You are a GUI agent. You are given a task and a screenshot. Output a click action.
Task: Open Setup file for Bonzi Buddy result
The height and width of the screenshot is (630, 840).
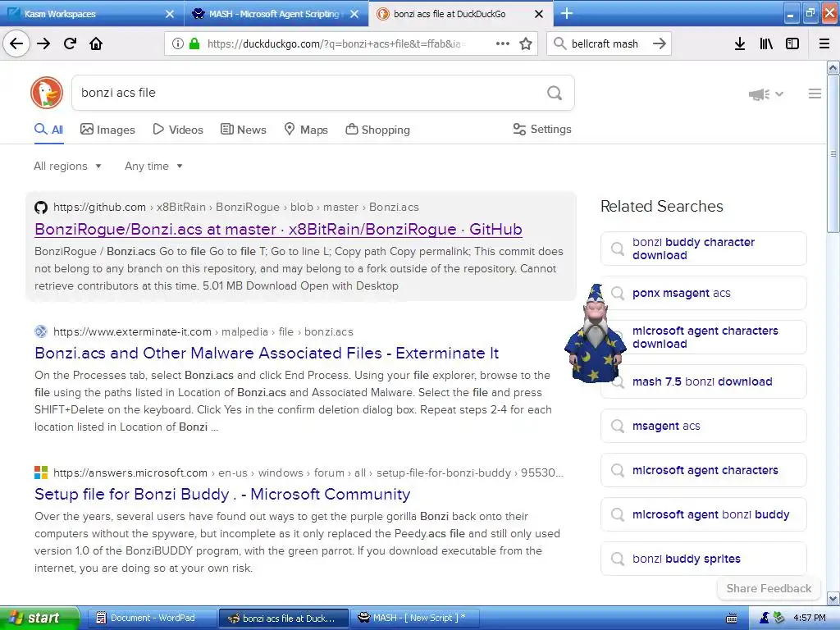tap(222, 494)
